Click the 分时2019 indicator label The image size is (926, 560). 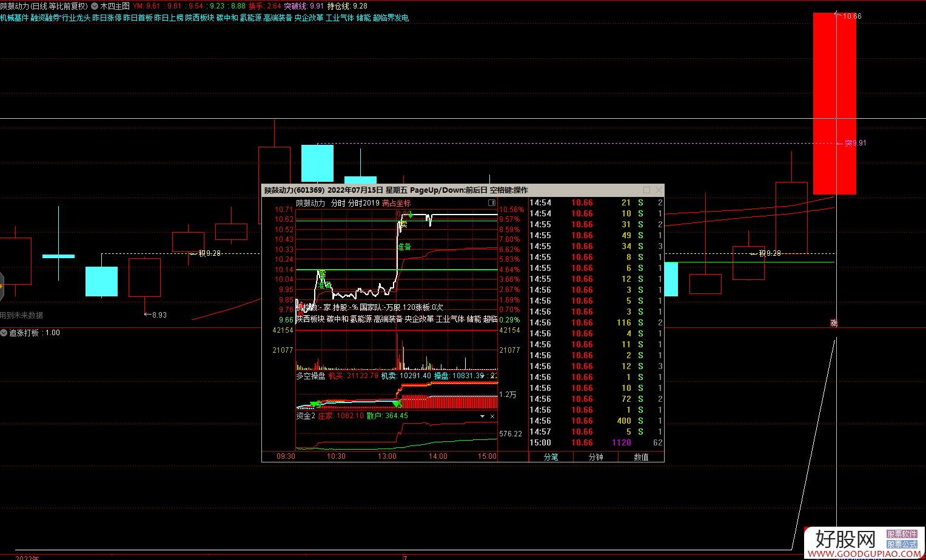[x=363, y=203]
